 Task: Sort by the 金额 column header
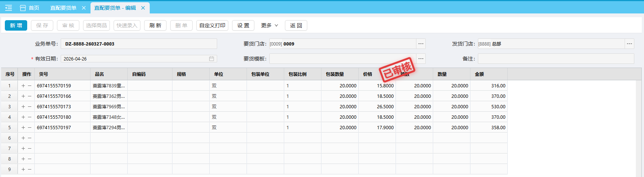(479, 74)
